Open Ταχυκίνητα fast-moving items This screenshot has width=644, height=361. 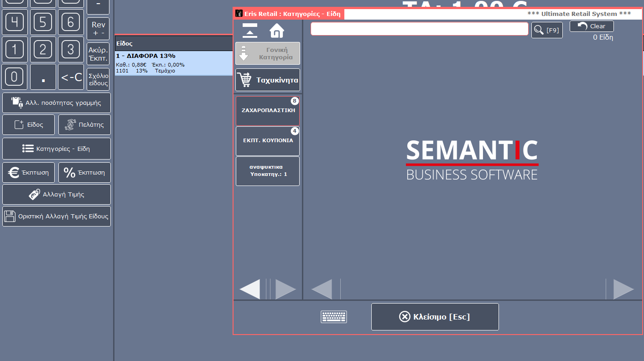268,80
